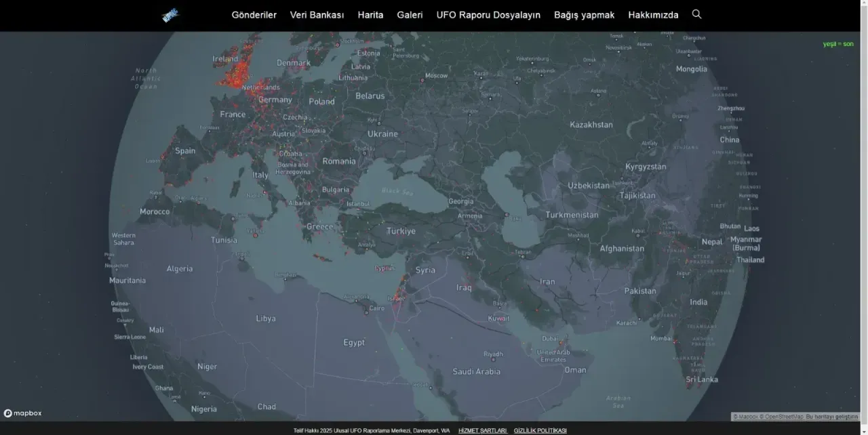Viewport: 868px width, 435px height.
Task: Click the Mapbox attribution text link
Action: tap(747, 417)
